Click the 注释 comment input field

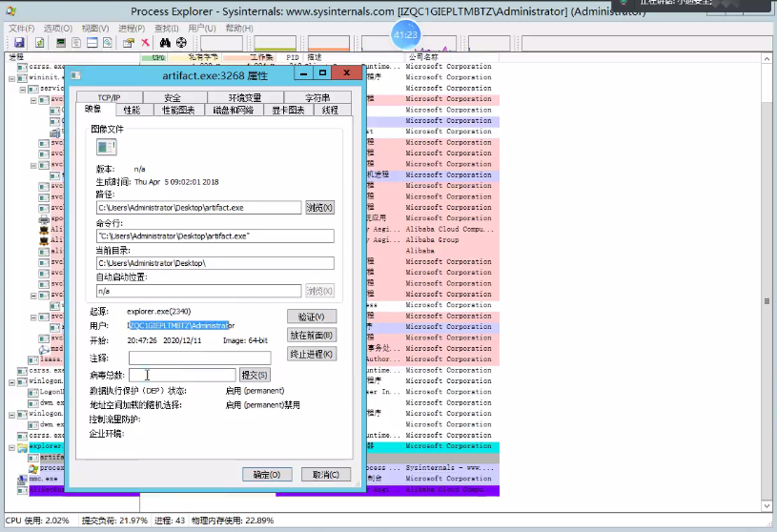[x=199, y=358]
